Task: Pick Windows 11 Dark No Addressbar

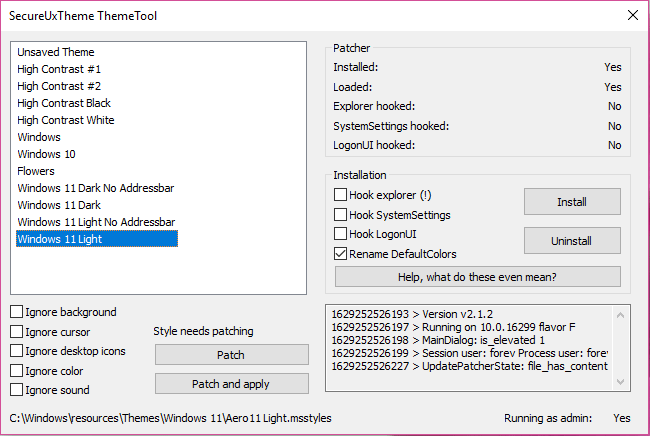Action: click(96, 188)
